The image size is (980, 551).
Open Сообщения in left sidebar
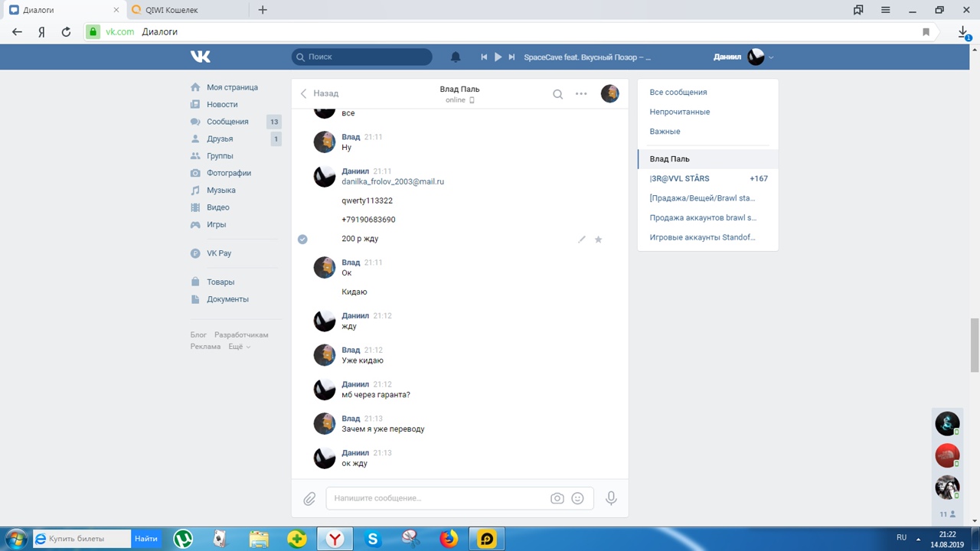[227, 122]
